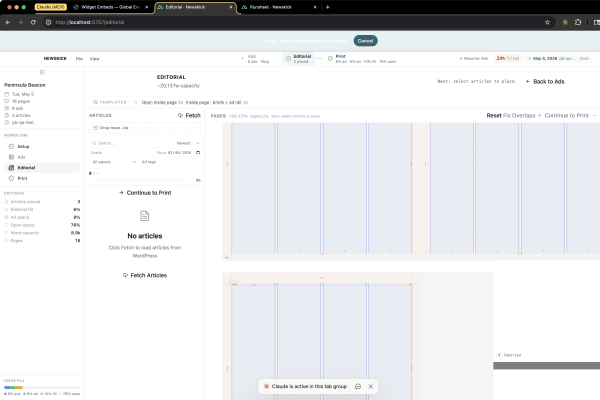
Task: Open the View menu
Action: 95,59
